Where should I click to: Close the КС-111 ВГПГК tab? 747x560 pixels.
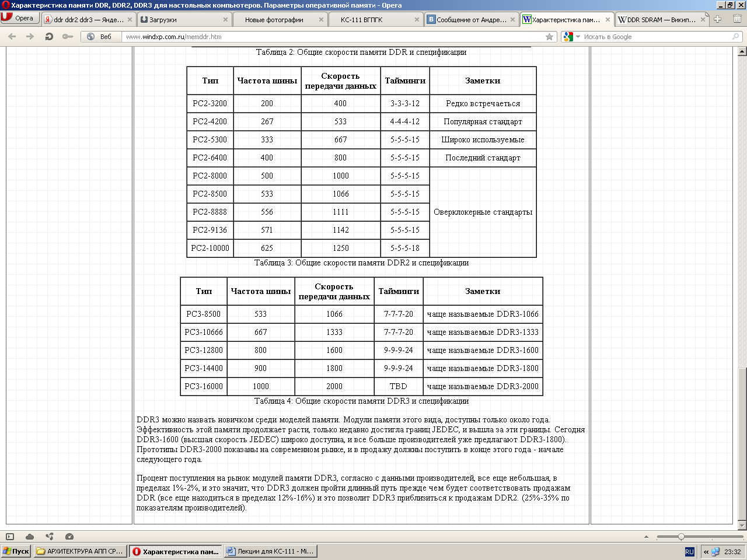pos(417,19)
